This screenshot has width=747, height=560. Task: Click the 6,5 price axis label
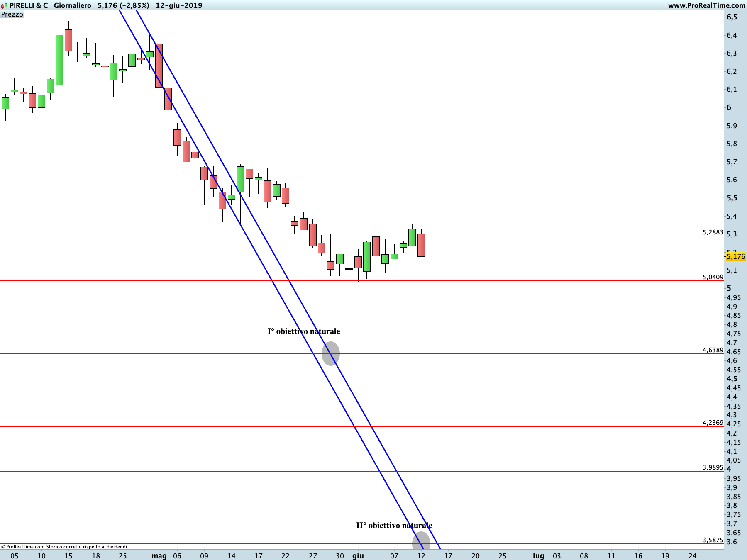pos(732,17)
